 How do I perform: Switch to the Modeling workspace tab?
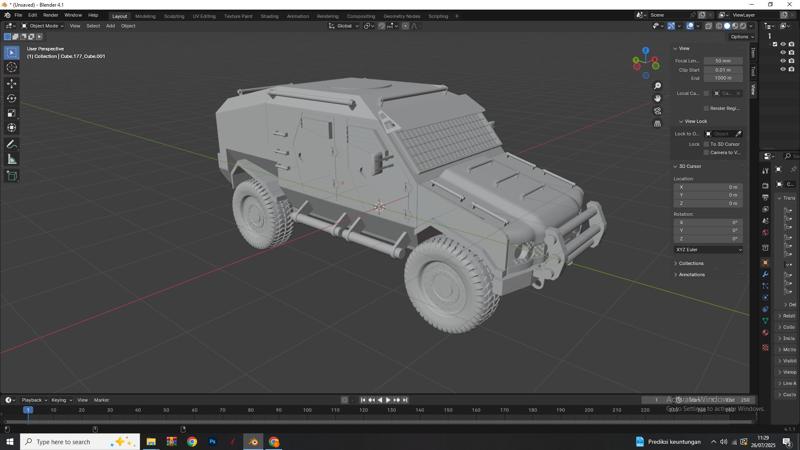pos(145,16)
